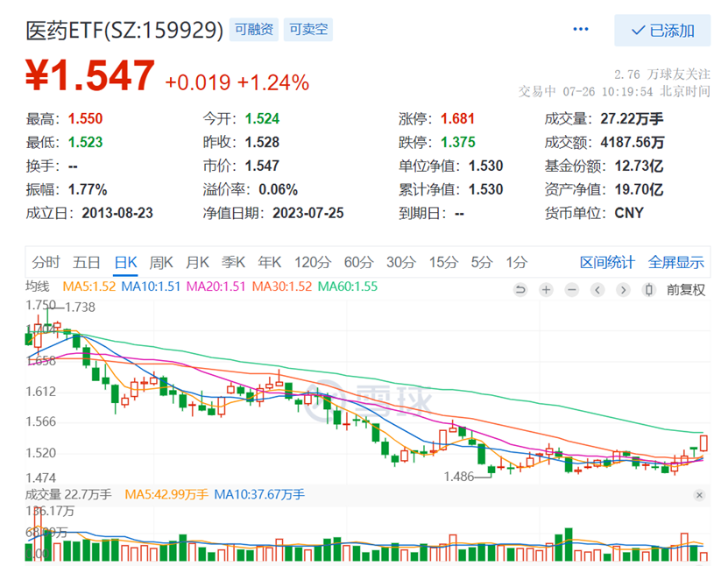Viewport: 728px width, 566px height.
Task: Click the current price ¥1.547
Action: pos(90,75)
